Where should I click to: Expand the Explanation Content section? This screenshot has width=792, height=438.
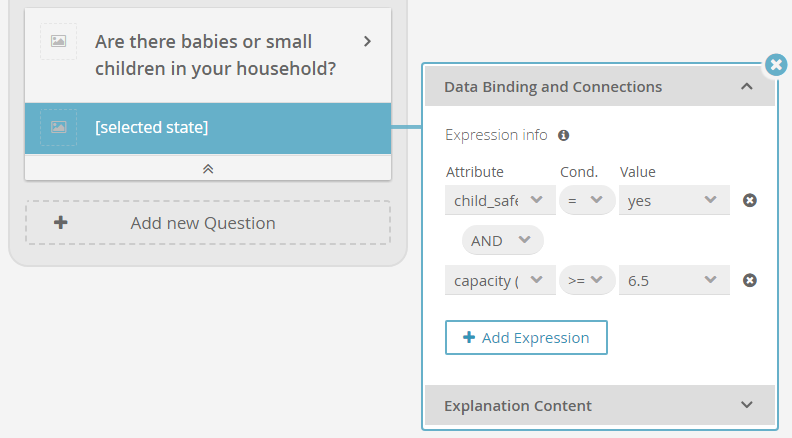tap(600, 406)
